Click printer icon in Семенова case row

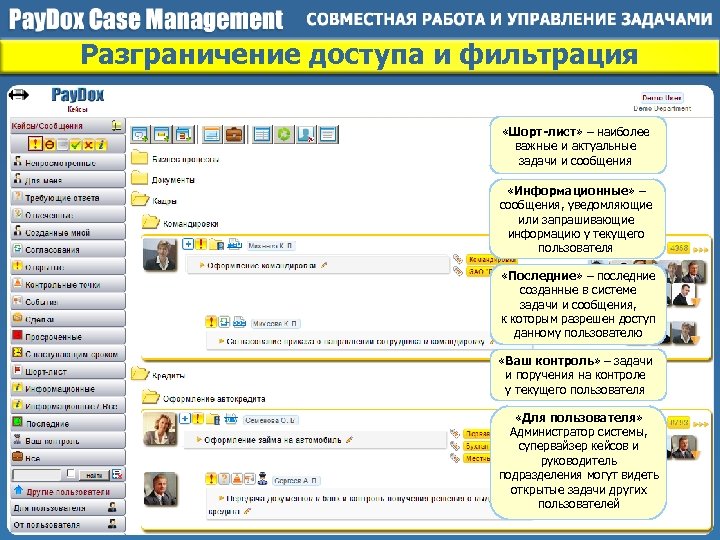pos(231,418)
